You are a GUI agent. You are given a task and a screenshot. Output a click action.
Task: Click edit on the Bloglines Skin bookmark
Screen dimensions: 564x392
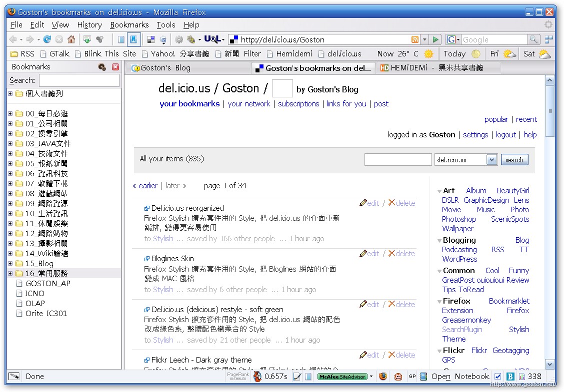click(x=369, y=254)
